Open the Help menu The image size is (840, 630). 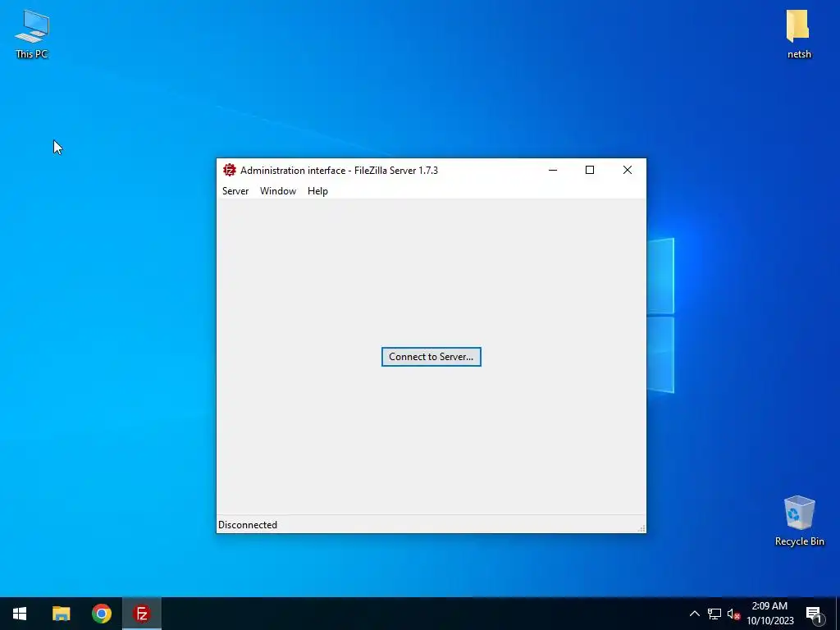click(x=317, y=191)
